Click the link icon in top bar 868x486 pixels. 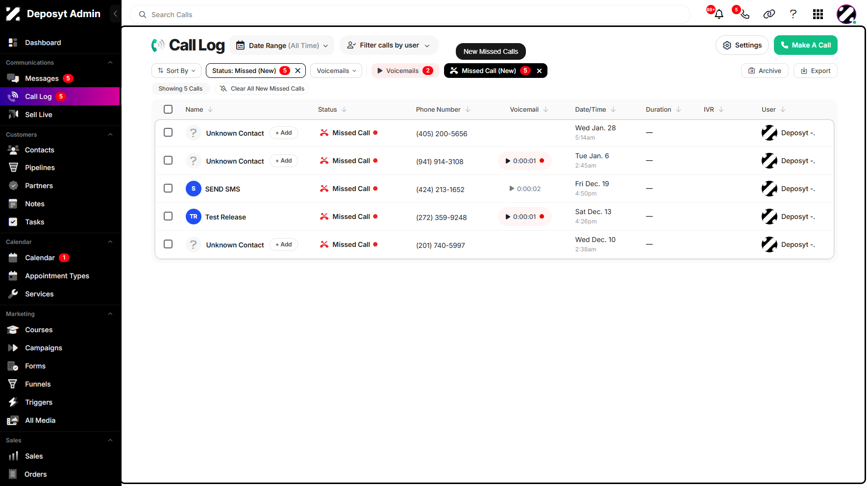pos(769,14)
